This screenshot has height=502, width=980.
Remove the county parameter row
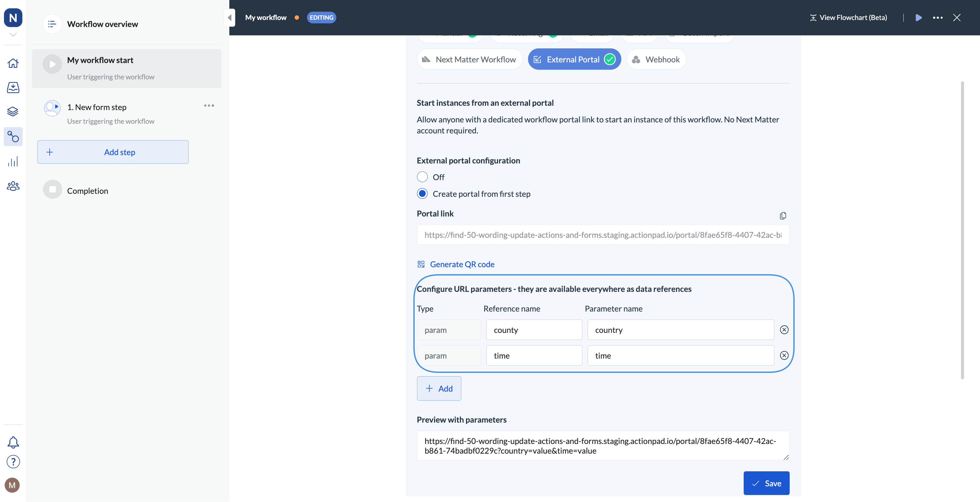pos(784,330)
